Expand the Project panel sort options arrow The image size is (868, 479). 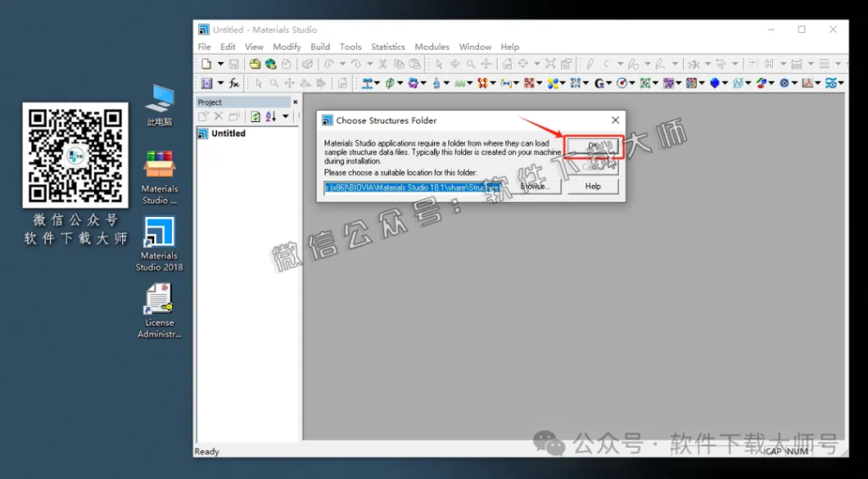[x=286, y=116]
